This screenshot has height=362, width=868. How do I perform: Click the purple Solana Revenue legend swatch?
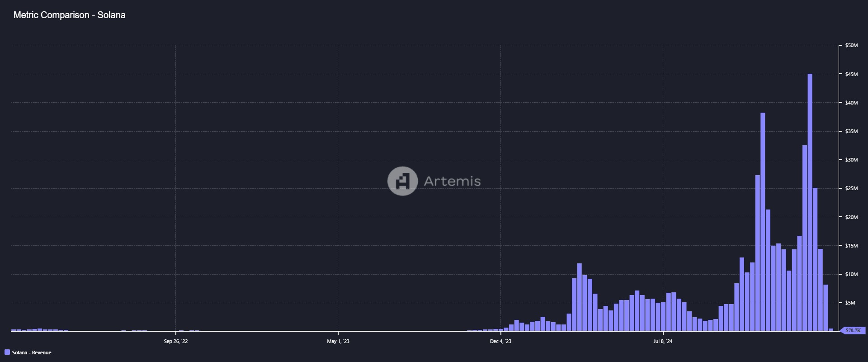click(7, 352)
